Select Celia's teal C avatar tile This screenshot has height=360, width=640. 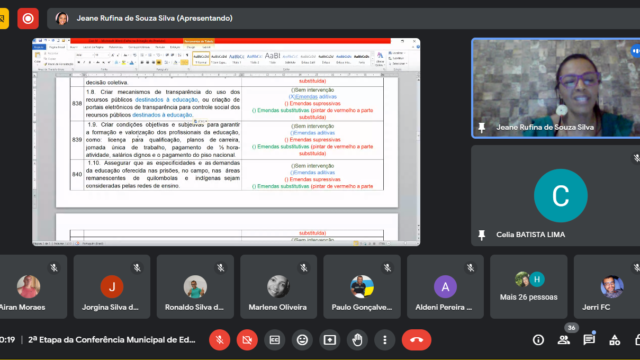click(x=560, y=196)
